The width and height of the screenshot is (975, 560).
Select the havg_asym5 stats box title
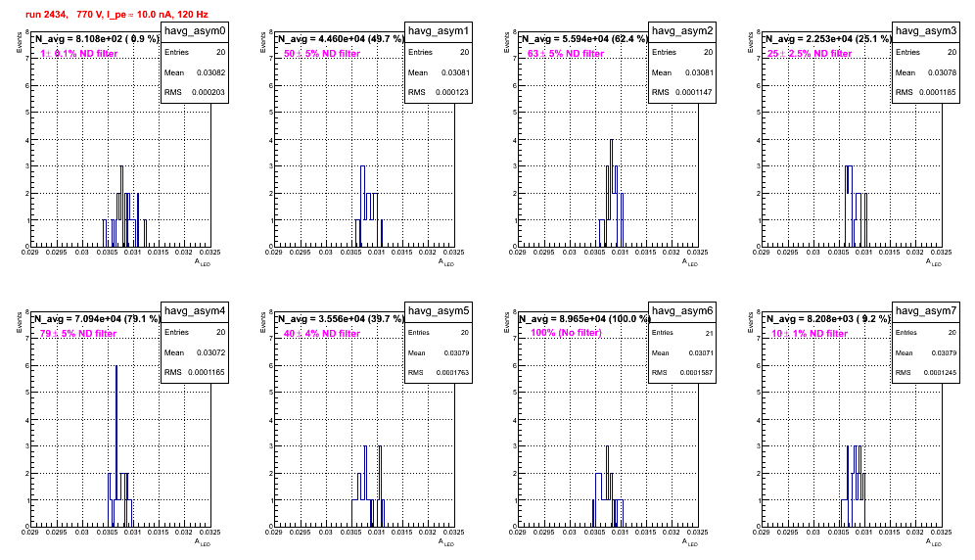point(439,311)
